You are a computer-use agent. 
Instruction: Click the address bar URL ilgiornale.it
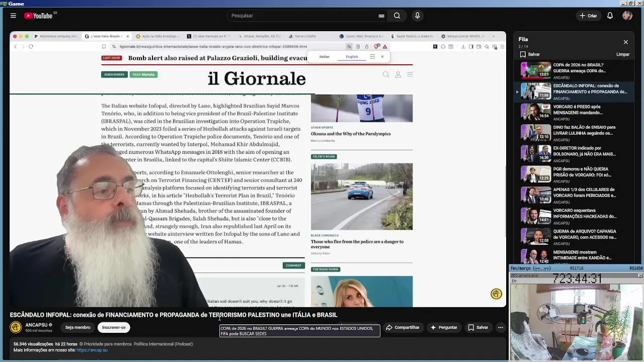click(x=213, y=47)
